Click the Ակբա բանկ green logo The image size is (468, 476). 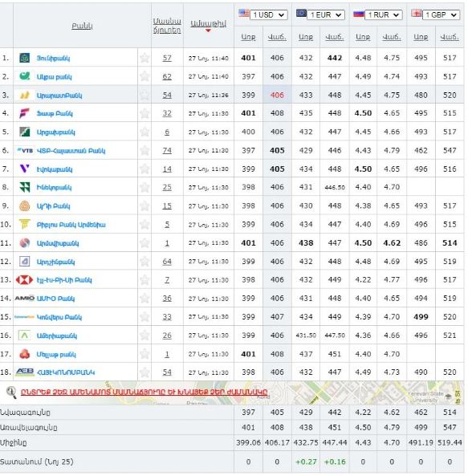[x=25, y=76]
